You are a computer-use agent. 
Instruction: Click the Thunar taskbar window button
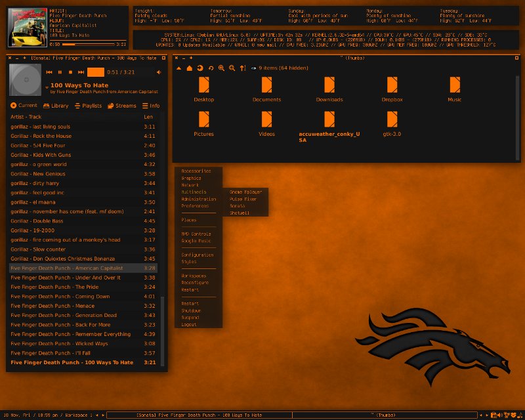click(x=385, y=415)
